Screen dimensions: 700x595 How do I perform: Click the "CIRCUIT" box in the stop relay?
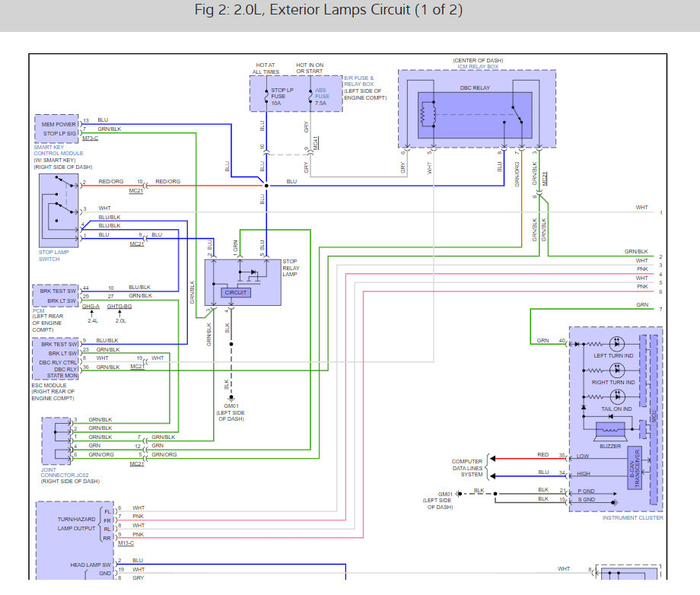coord(236,293)
